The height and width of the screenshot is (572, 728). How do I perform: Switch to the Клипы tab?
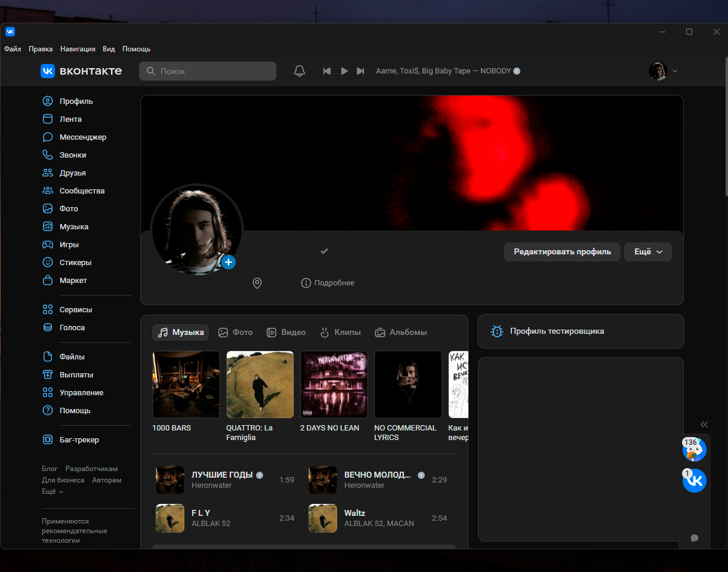(x=340, y=333)
